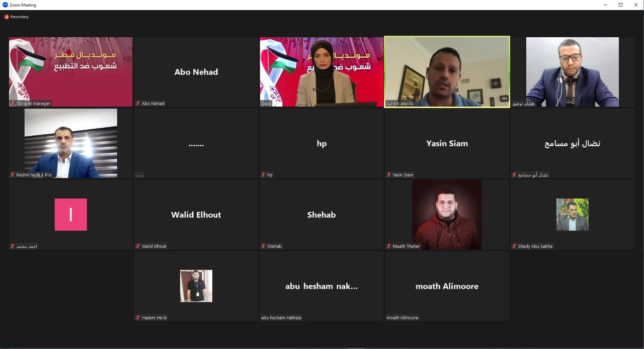Select General maneger video tile
The width and height of the screenshot is (644, 349).
pos(71,71)
